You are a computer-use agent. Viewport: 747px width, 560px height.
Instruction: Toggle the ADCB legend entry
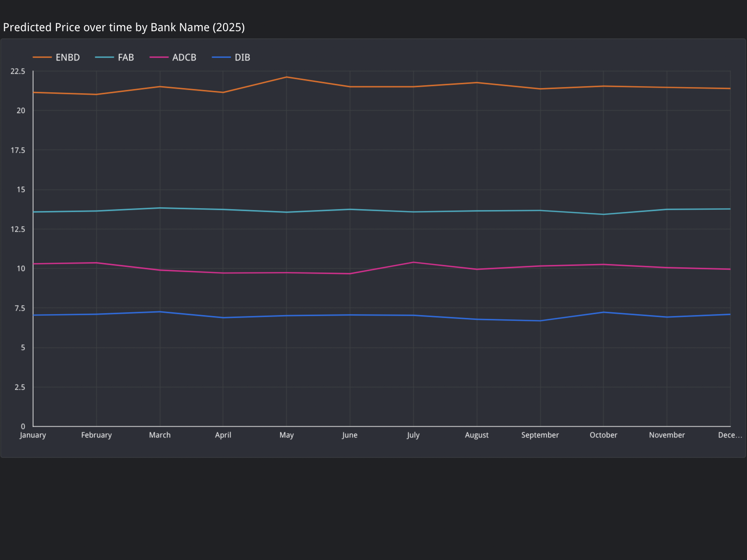173,57
